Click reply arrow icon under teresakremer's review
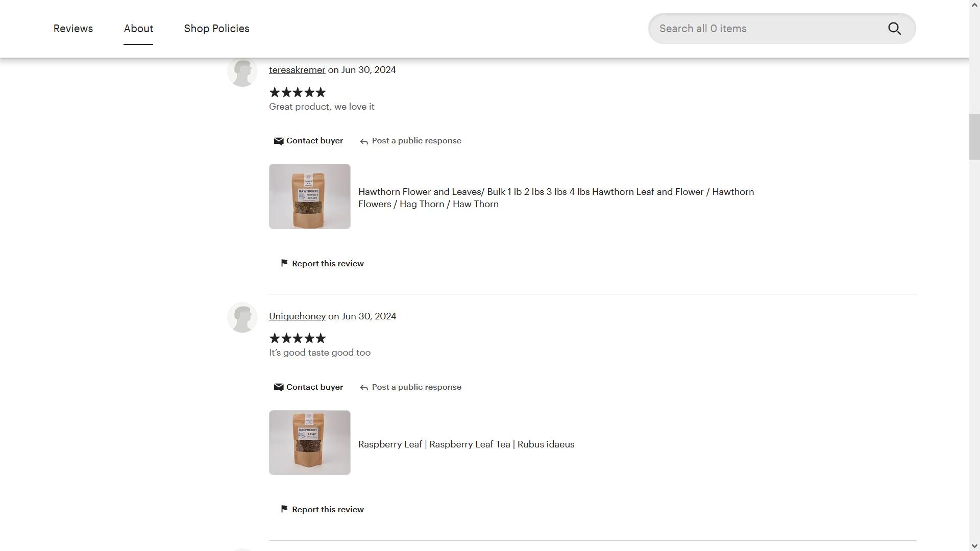Viewport: 980px width, 551px height. pyautogui.click(x=364, y=142)
